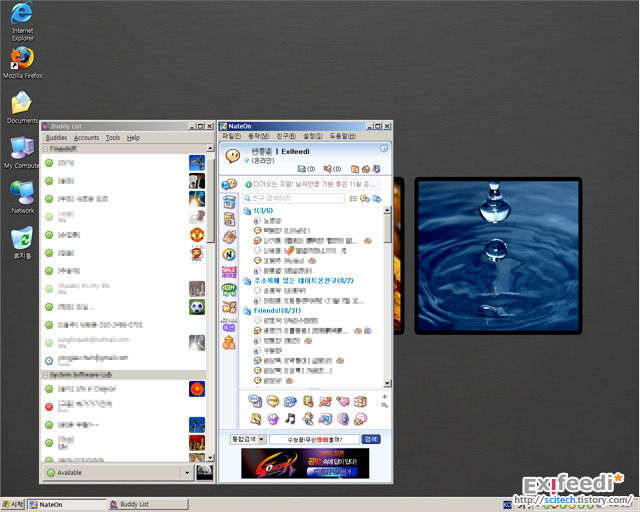Select the two-faces buddies tab icon
Screen dimensions: 640x512
coord(229,184)
